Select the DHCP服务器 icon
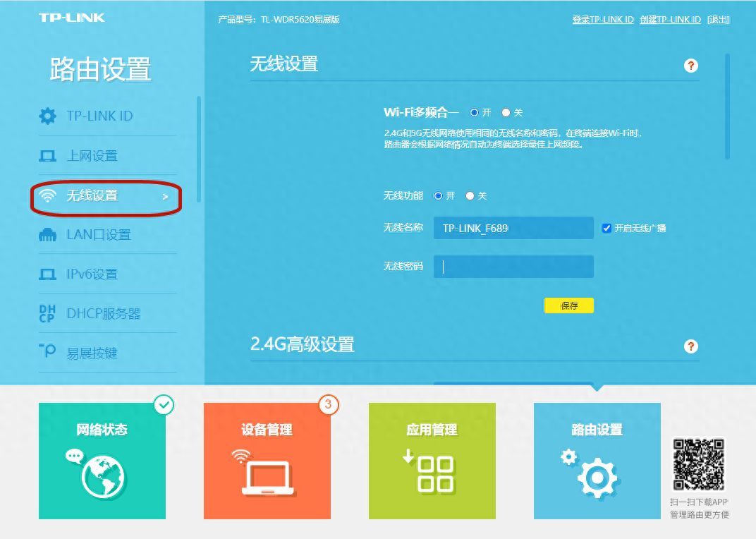The image size is (756, 539). [x=48, y=313]
